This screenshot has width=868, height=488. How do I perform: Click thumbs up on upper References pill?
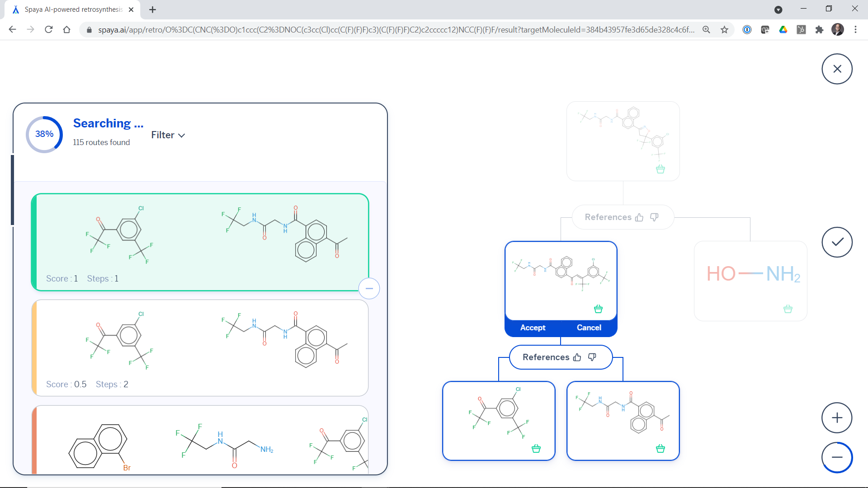(x=639, y=217)
